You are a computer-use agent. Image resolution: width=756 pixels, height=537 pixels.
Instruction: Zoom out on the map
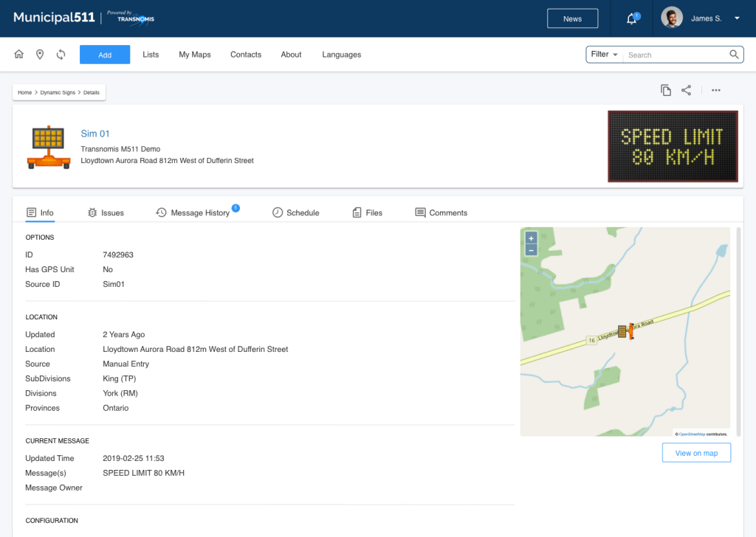click(x=531, y=250)
